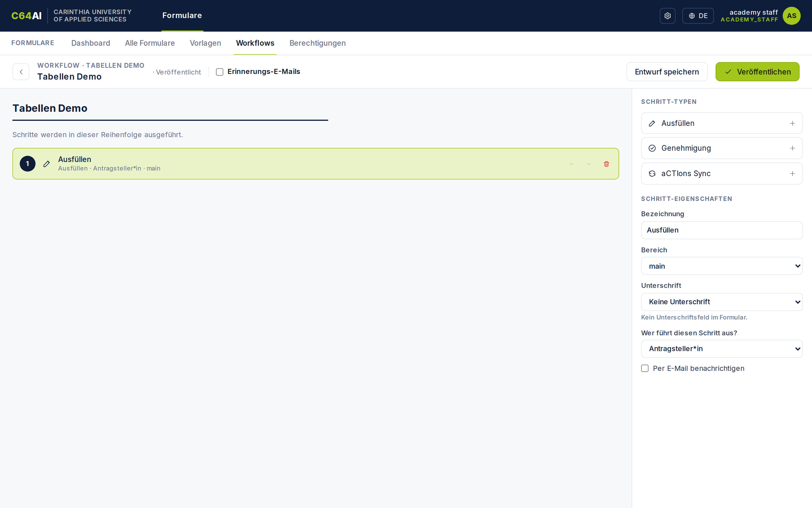Switch to the Dashboard tab
The width and height of the screenshot is (812, 508).
click(91, 43)
